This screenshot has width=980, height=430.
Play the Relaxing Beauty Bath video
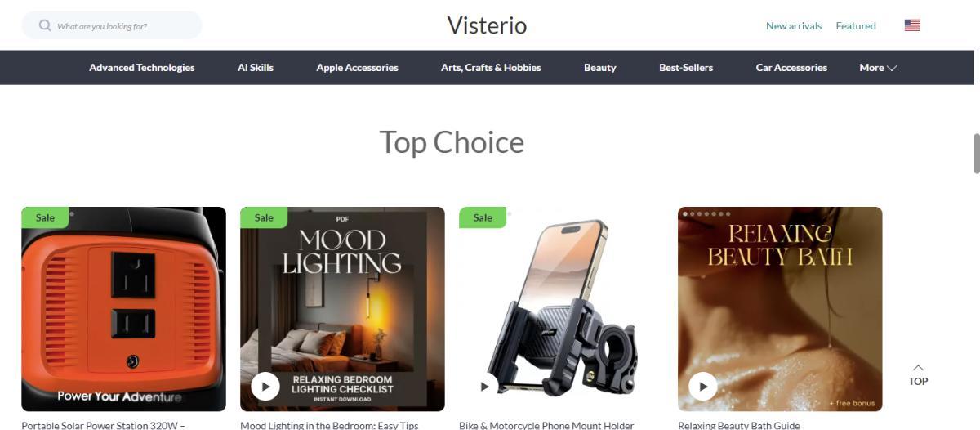click(703, 386)
